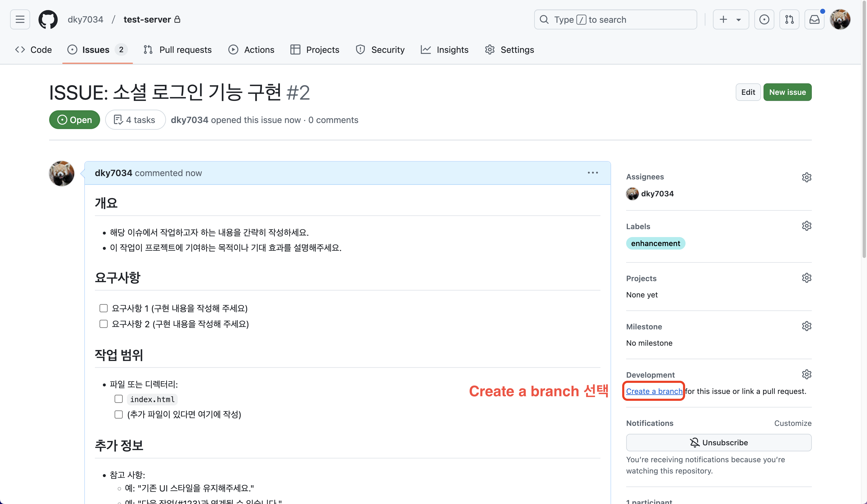
Task: Check the 요구사항 1 task checkbox
Action: (x=103, y=308)
